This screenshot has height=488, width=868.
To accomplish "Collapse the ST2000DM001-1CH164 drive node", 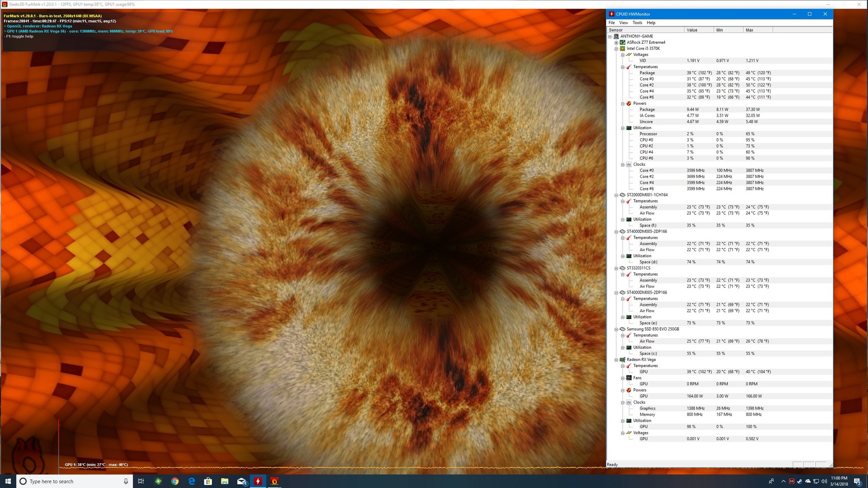I will (616, 195).
